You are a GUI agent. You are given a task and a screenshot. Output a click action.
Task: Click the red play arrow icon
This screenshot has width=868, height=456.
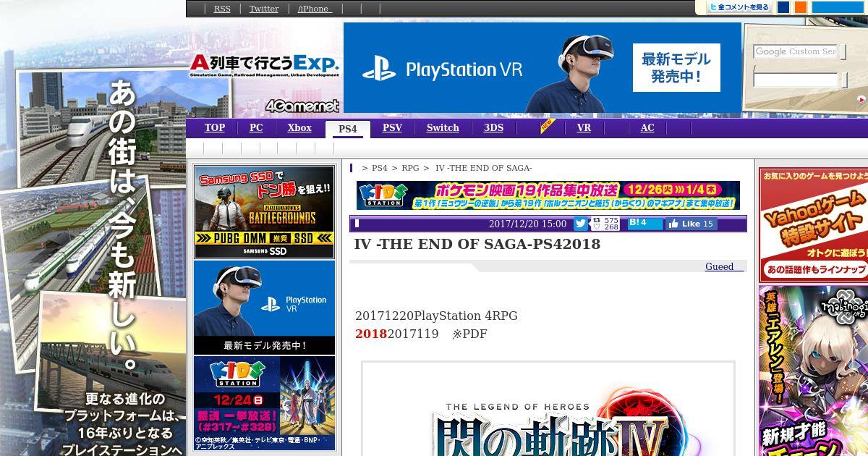861,100
